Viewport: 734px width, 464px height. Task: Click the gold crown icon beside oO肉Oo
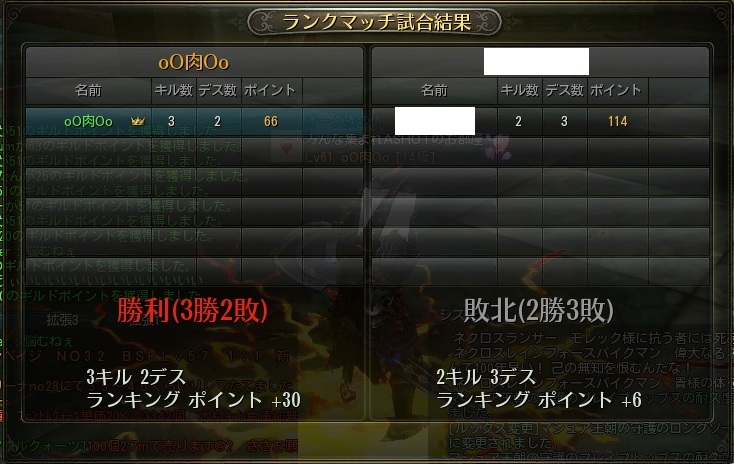pos(138,121)
